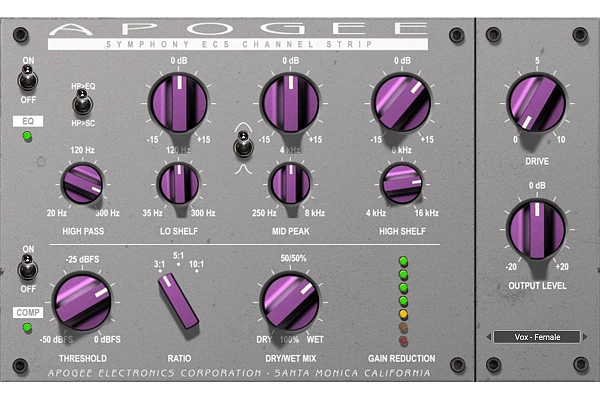
Task: Click the COMP label button
Action: [28, 313]
